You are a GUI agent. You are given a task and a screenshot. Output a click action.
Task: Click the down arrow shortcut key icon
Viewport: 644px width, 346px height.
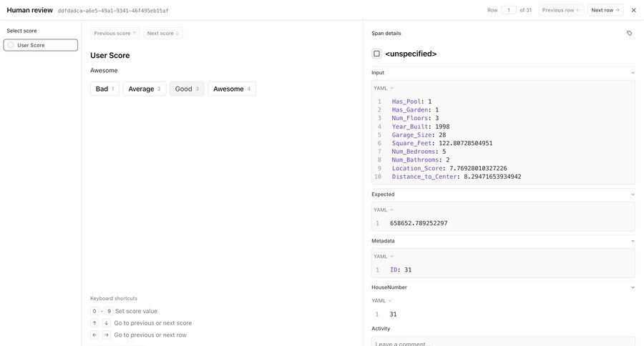[106, 323]
